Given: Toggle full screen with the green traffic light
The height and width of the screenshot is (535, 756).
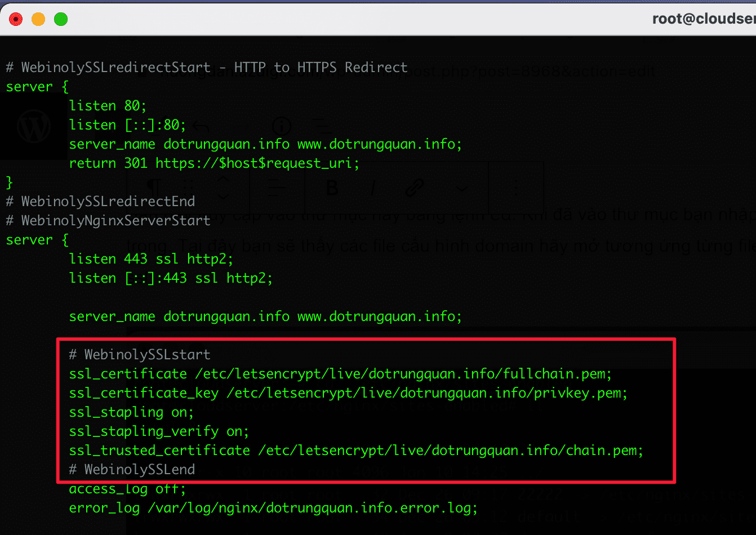Looking at the screenshot, I should (60, 19).
